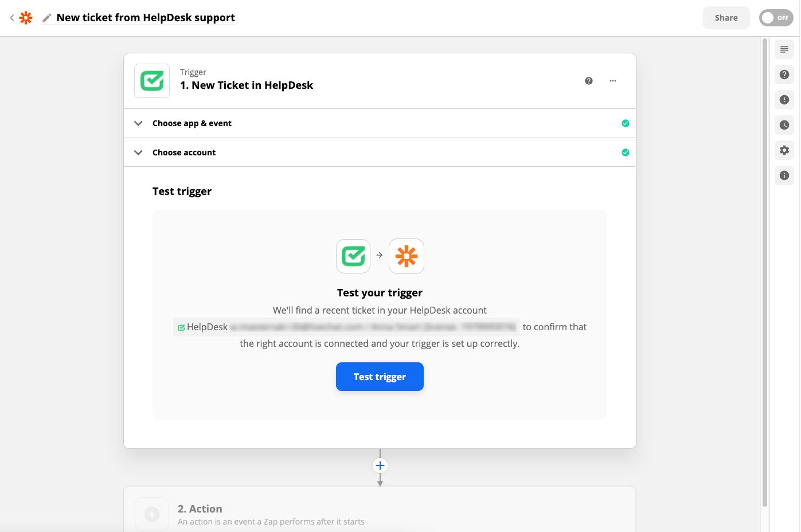This screenshot has height=532, width=801.
Task: Open the Zap outline notes icon in sidebar
Action: coord(784,49)
